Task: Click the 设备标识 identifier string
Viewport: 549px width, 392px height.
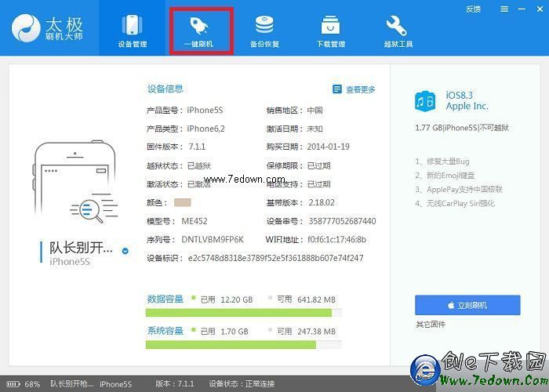Action: pos(275,258)
